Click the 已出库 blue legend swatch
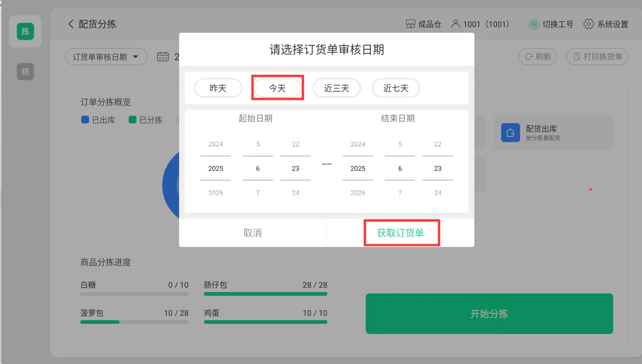The width and height of the screenshot is (642, 364). pos(85,120)
